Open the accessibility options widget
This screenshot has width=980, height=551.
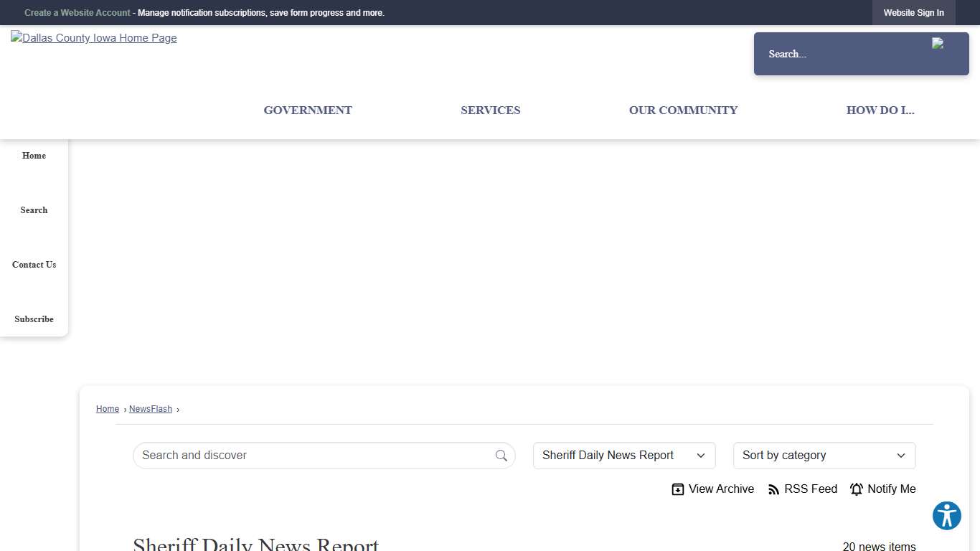(946, 516)
